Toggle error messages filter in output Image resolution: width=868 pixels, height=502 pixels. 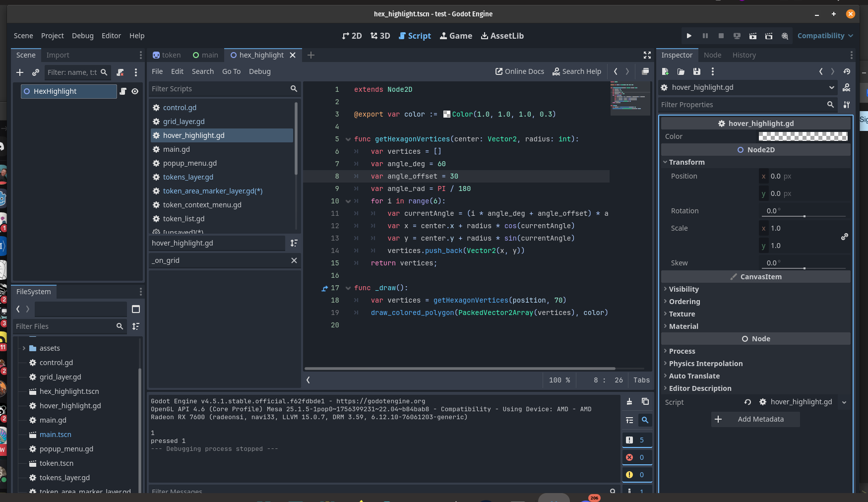click(637, 457)
